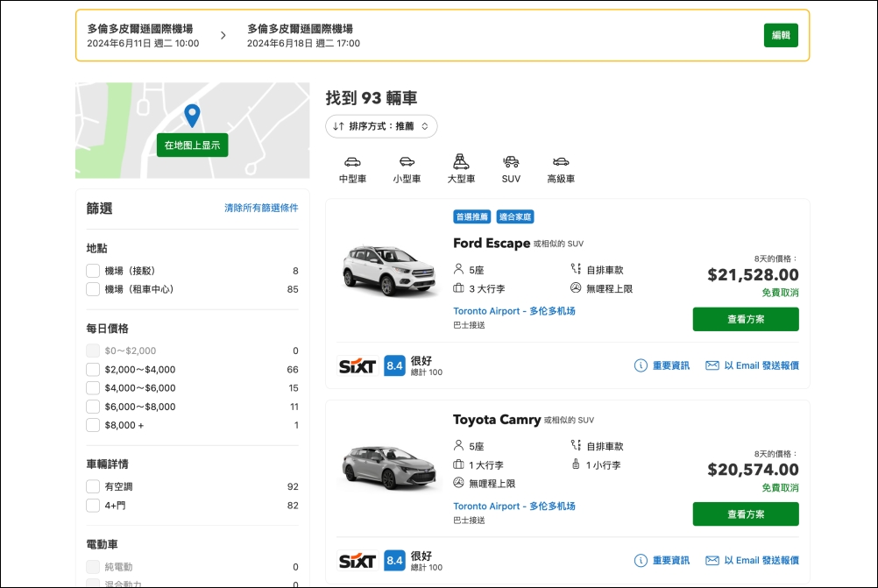The width and height of the screenshot is (878, 588).
Task: Click the 8.4 rating badge for Toyota Camry
Action: [x=394, y=561]
